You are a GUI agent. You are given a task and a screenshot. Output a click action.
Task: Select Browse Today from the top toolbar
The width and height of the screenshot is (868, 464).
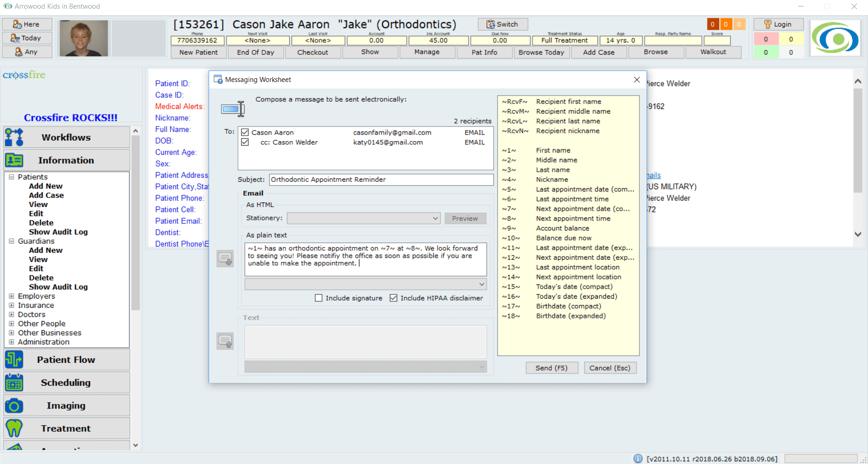(541, 52)
